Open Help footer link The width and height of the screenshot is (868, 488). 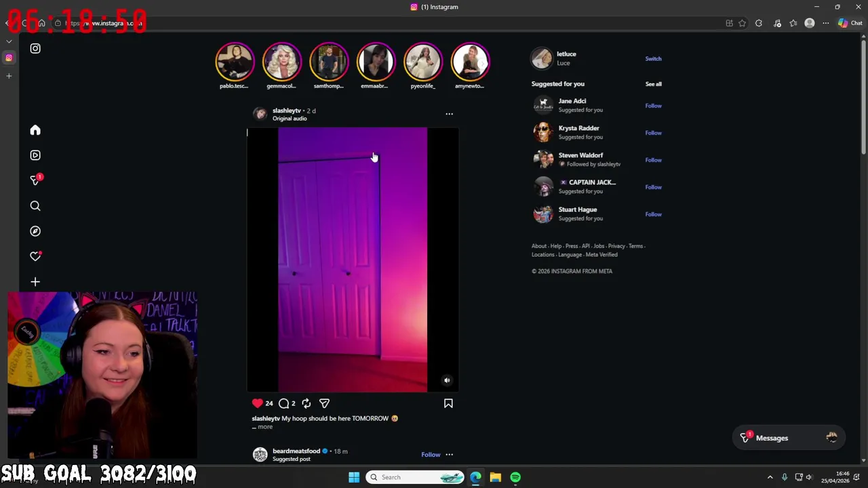coord(555,246)
